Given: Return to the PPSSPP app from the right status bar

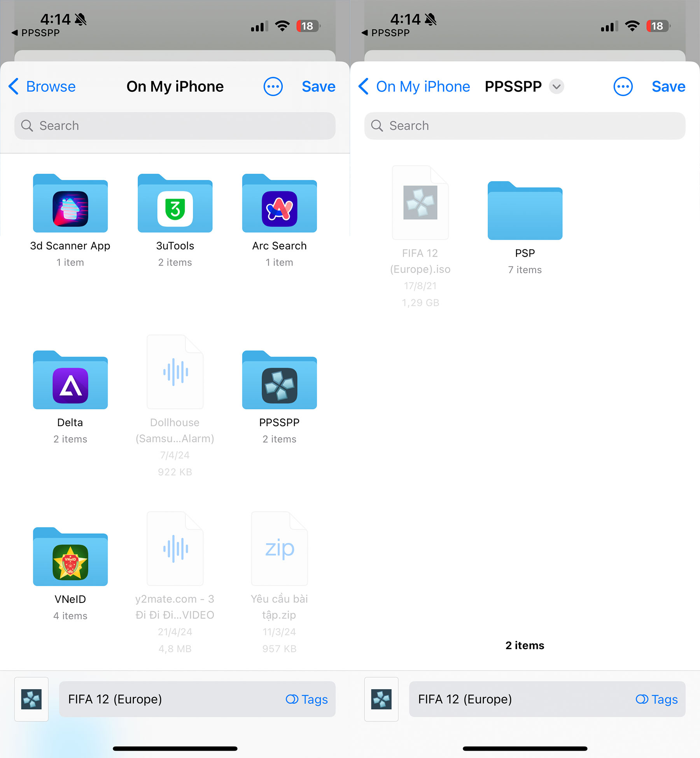Looking at the screenshot, I should [x=386, y=33].
